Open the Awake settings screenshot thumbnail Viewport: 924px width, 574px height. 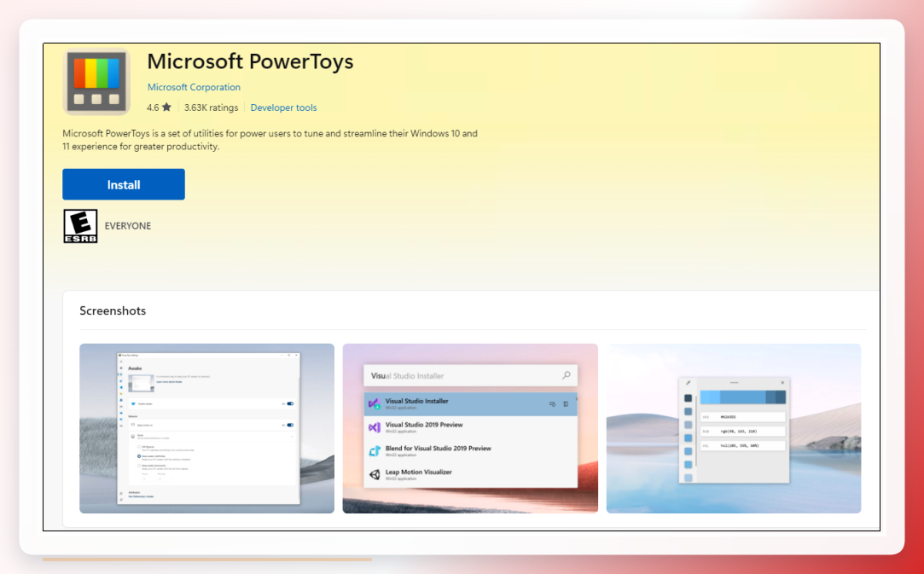tap(206, 428)
